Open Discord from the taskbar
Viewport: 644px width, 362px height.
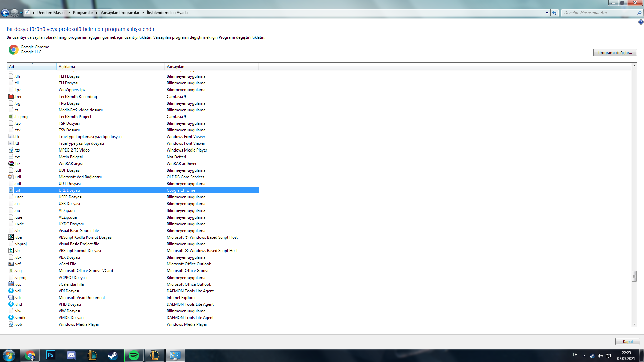[71, 355]
